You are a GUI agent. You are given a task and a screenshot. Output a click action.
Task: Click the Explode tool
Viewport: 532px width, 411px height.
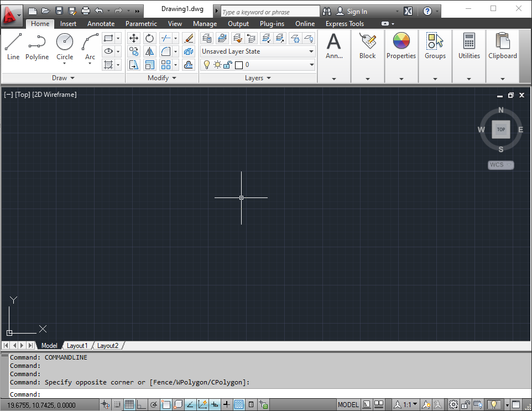(x=189, y=51)
